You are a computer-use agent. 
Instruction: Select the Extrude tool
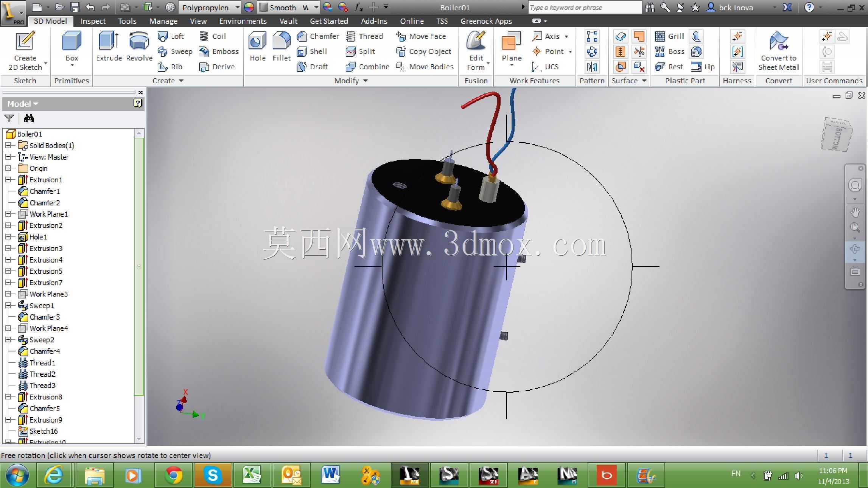[x=109, y=46]
